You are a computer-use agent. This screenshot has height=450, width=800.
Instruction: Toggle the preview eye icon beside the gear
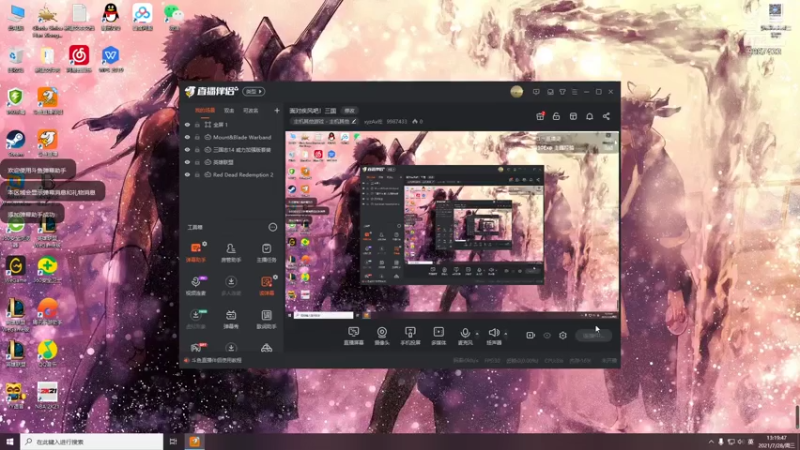click(547, 335)
